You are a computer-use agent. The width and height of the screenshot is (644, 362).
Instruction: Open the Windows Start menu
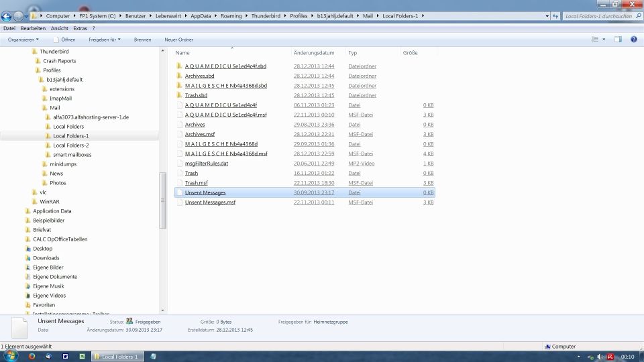(x=11, y=355)
